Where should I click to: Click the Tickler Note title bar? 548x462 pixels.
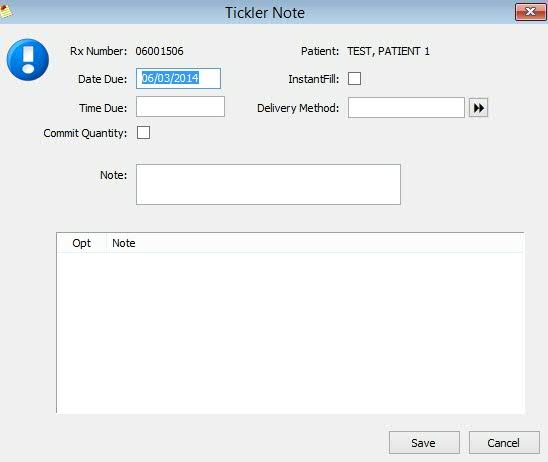click(x=265, y=13)
